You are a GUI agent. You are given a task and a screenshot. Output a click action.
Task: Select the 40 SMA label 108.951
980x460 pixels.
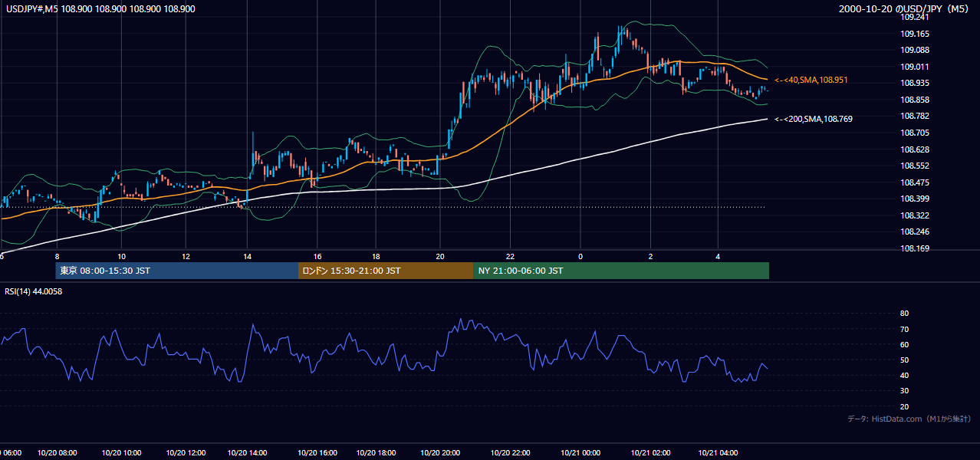tap(811, 80)
